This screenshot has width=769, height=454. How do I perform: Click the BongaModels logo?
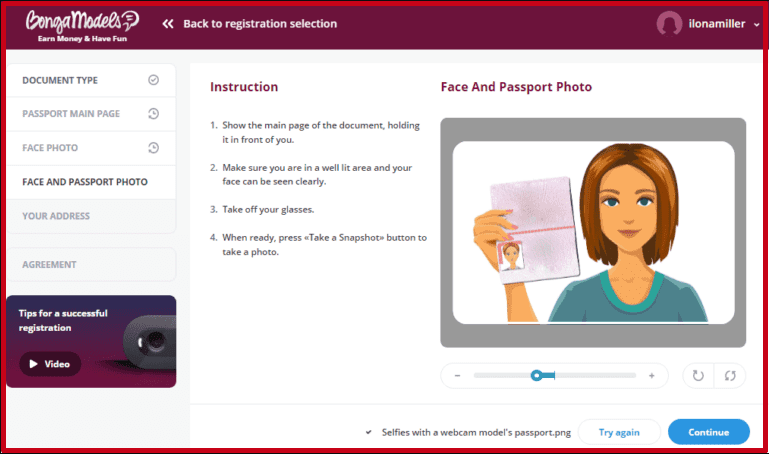(82, 26)
